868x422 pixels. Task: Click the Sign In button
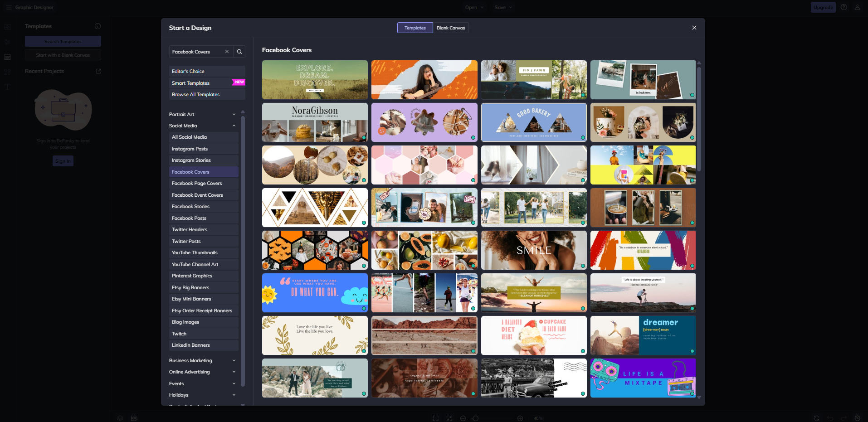pyautogui.click(x=63, y=160)
